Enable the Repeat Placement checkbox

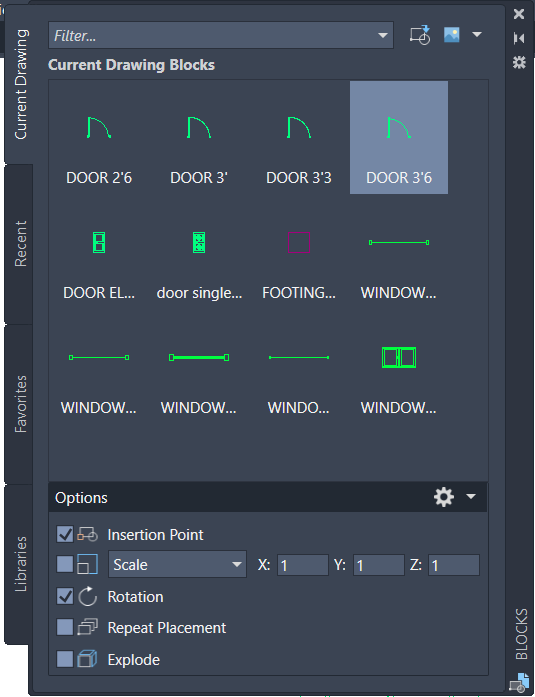pyautogui.click(x=65, y=628)
